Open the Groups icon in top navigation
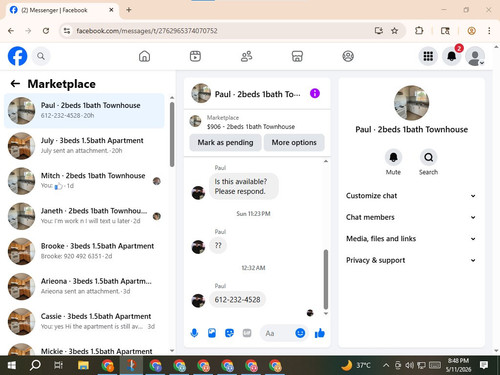 coord(348,56)
